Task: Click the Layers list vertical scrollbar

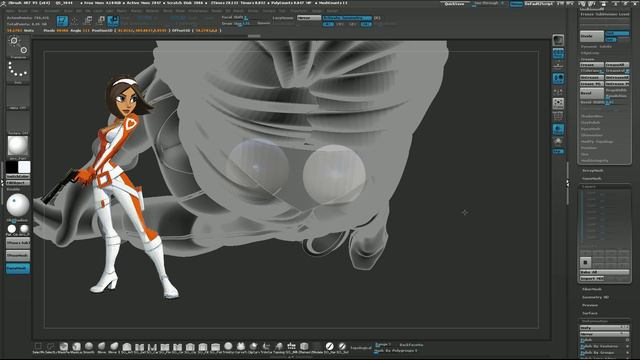Action: click(x=582, y=216)
